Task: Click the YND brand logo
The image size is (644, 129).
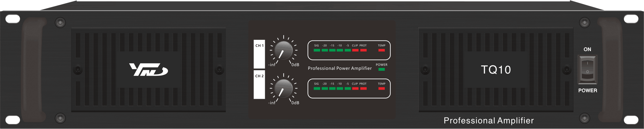Action: click(149, 69)
